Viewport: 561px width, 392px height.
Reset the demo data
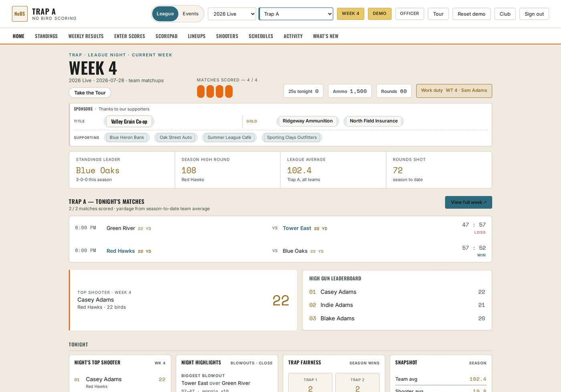(471, 14)
